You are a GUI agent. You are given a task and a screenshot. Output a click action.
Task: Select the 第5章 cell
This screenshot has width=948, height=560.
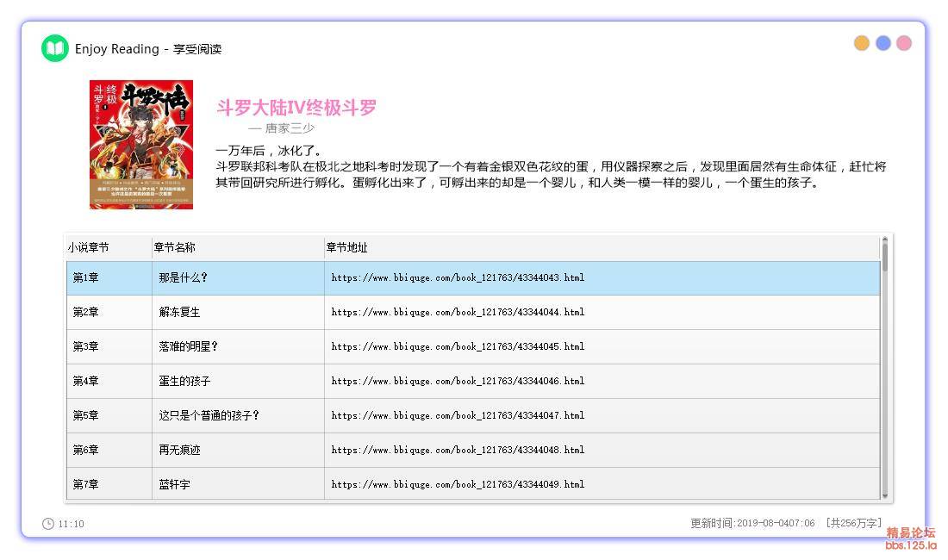(109, 415)
